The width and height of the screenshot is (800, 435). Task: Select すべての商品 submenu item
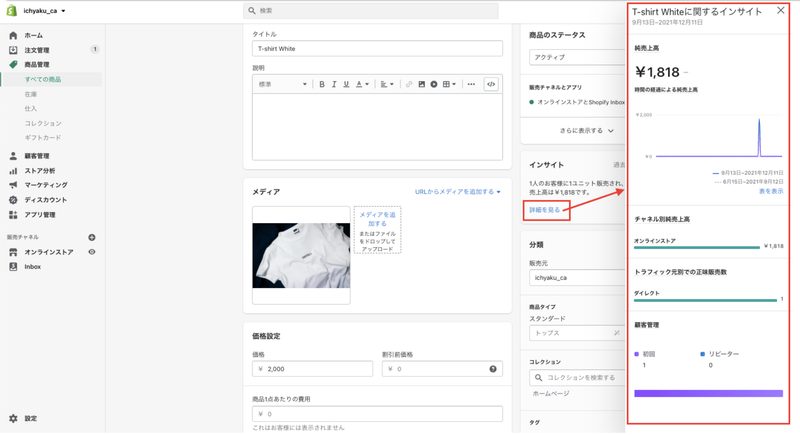43,80
